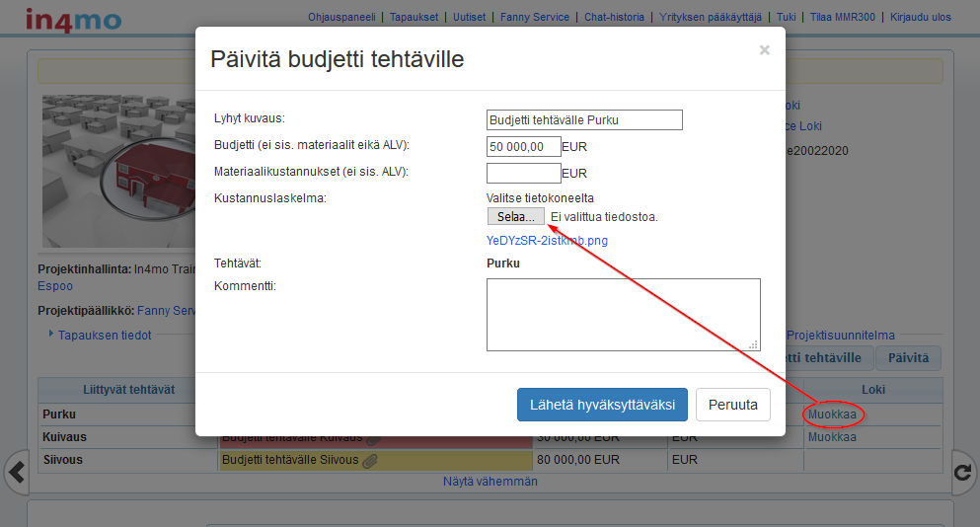
Task: Click the Selaa... file browse button
Action: coord(515,216)
